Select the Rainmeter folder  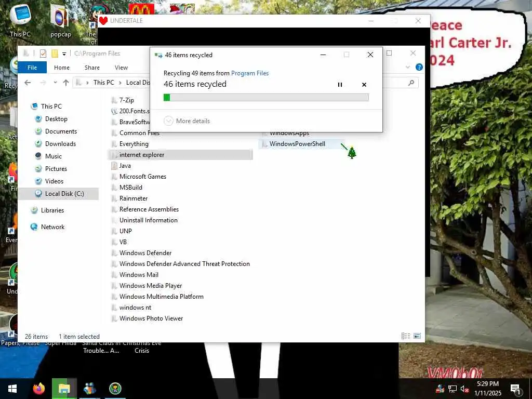pyautogui.click(x=134, y=198)
